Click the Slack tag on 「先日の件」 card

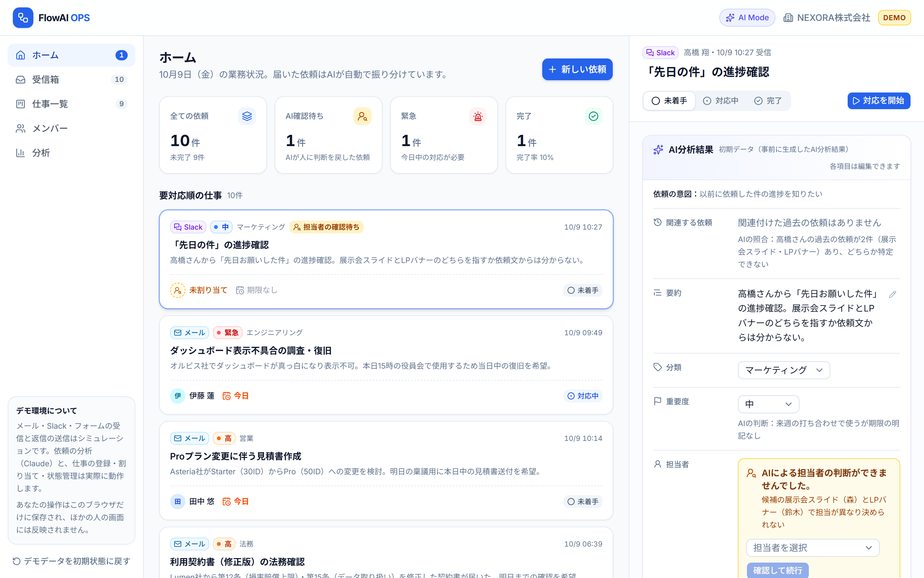point(188,227)
